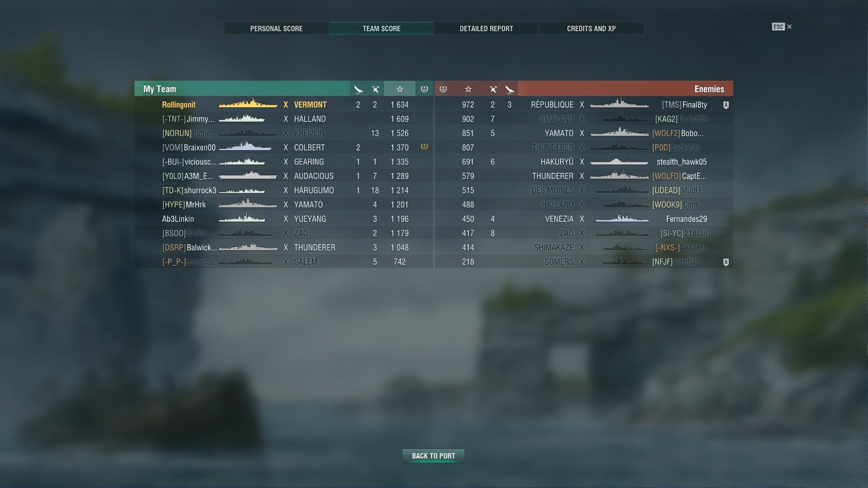The height and width of the screenshot is (488, 868).
Task: Open the Credits and XP tab
Action: 591,28
